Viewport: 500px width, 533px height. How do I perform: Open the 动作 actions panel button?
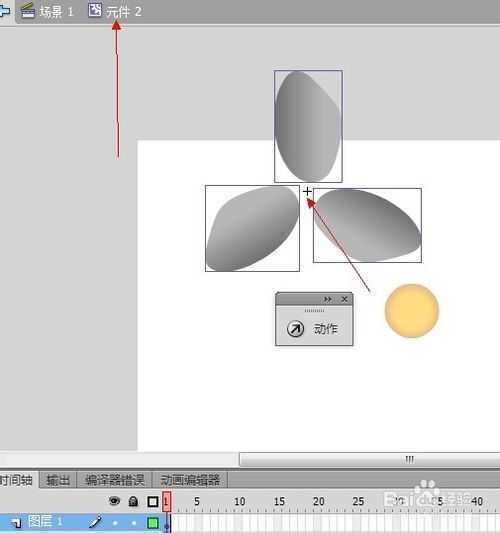coord(314,329)
